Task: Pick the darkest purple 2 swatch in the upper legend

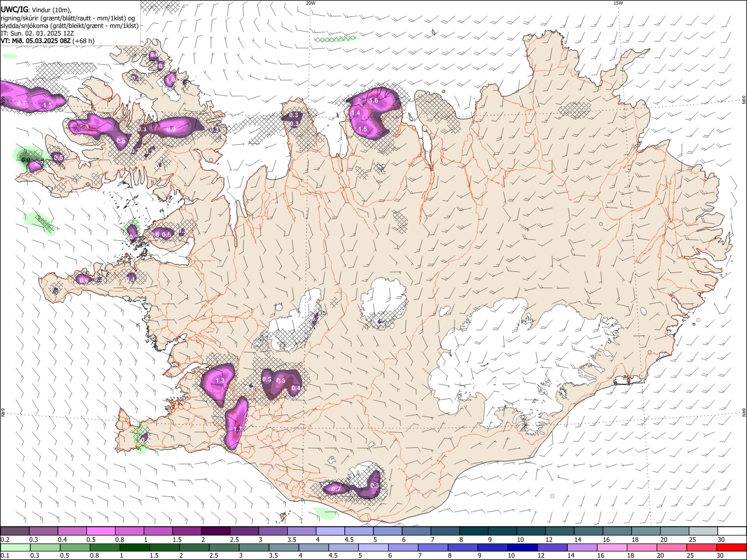Action: point(215,531)
